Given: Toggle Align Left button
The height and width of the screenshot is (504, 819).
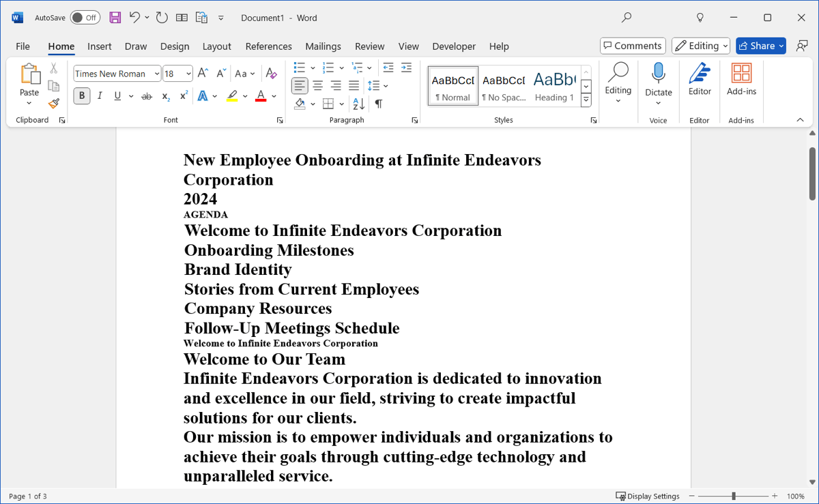Looking at the screenshot, I should pos(300,85).
